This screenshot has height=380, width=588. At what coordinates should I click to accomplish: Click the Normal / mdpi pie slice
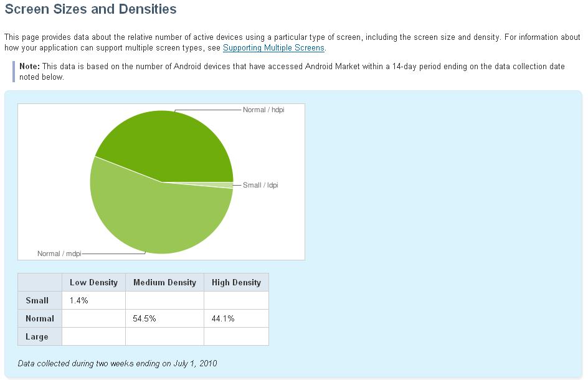[x=158, y=217]
